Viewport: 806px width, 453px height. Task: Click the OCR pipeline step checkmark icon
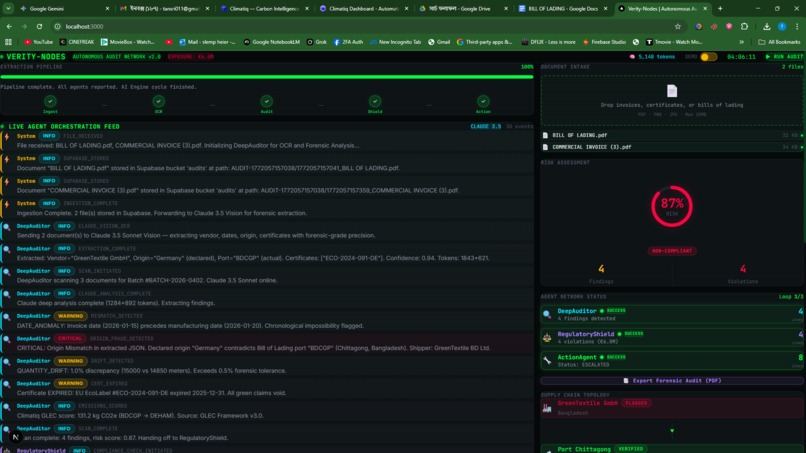tap(158, 101)
